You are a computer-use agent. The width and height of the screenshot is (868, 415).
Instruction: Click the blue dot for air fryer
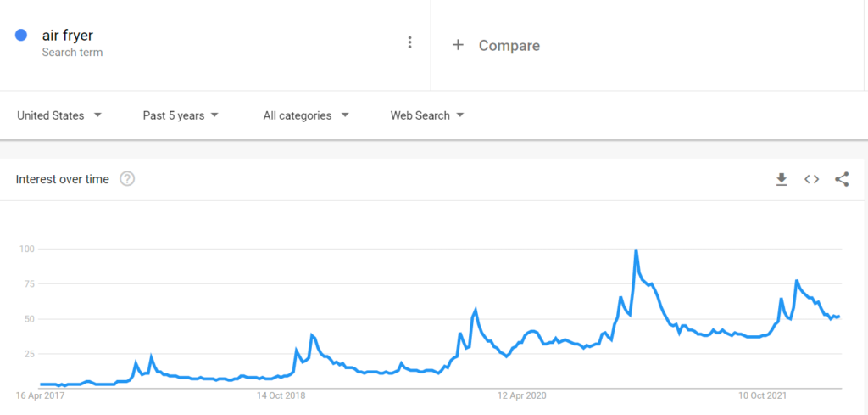pyautogui.click(x=21, y=36)
